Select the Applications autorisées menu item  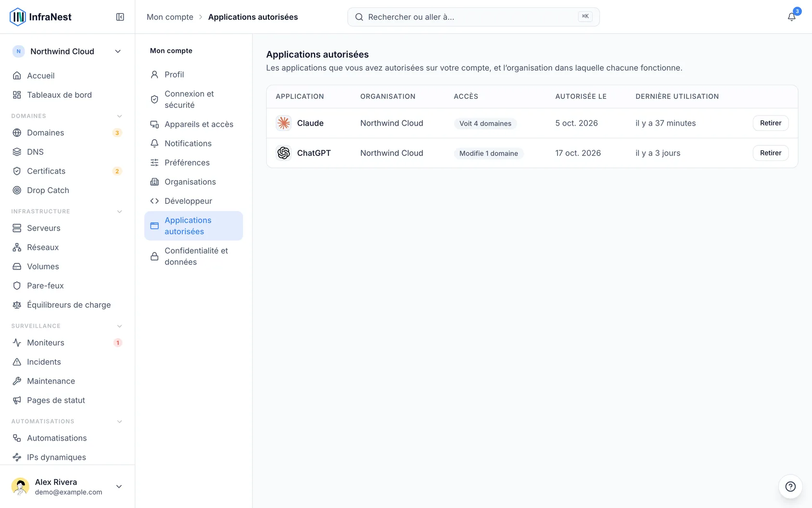[x=193, y=226]
